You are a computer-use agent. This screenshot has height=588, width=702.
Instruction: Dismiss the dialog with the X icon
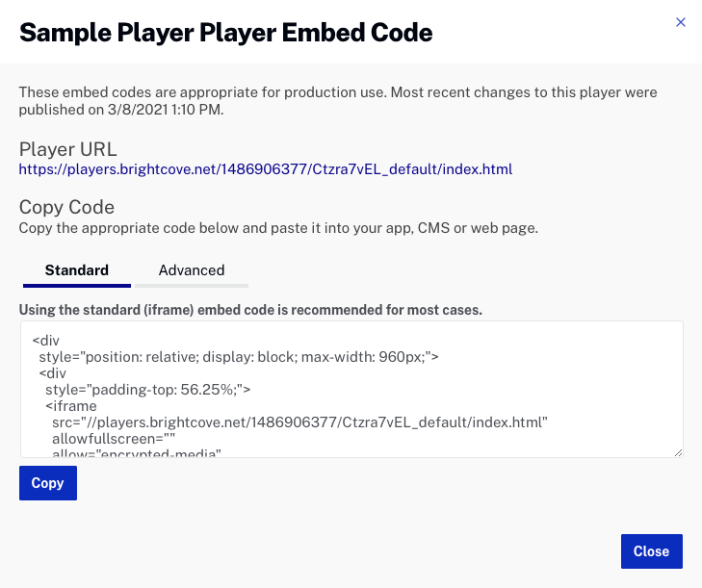click(681, 22)
